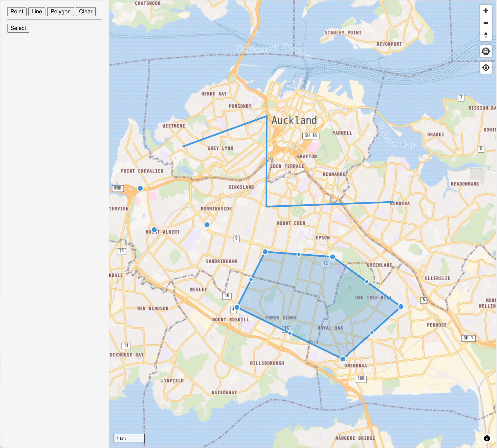Click the point marker near Mount Albert
This screenshot has width=497, height=448.
[x=154, y=230]
